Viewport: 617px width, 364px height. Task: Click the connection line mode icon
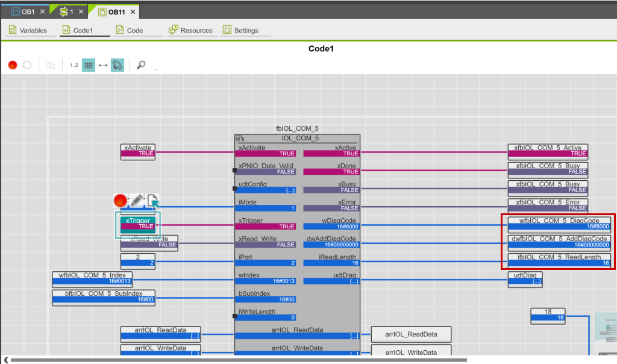(103, 65)
